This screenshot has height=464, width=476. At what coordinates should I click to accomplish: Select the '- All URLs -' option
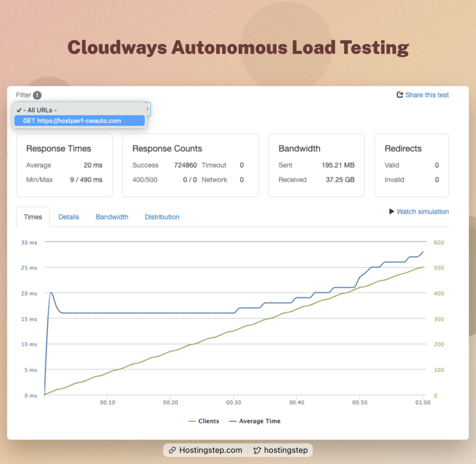[x=79, y=110]
